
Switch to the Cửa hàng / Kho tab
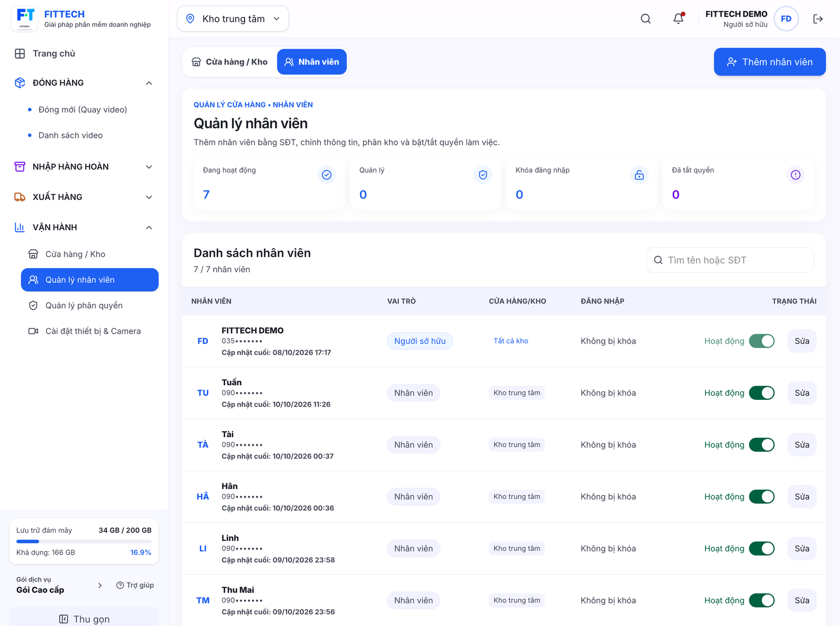(x=229, y=62)
